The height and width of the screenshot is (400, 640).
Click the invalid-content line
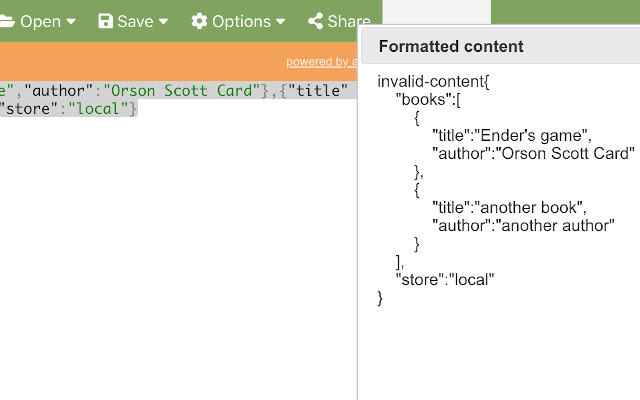[433, 82]
